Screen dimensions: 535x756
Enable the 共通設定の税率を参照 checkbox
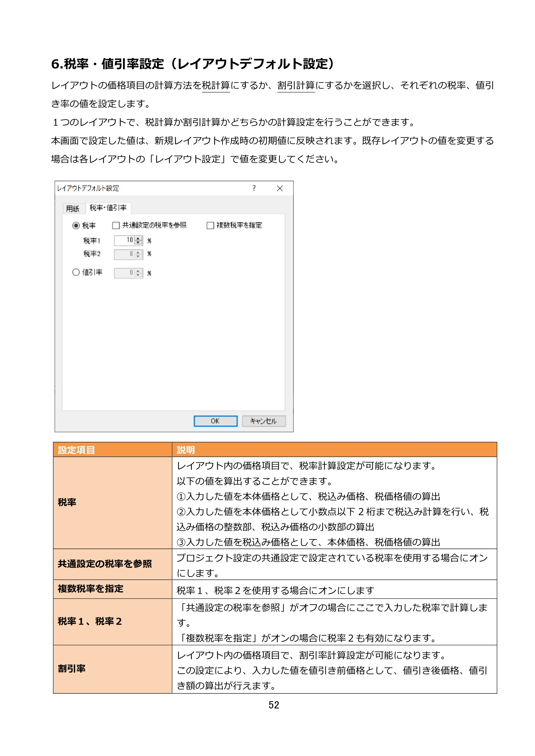(116, 226)
